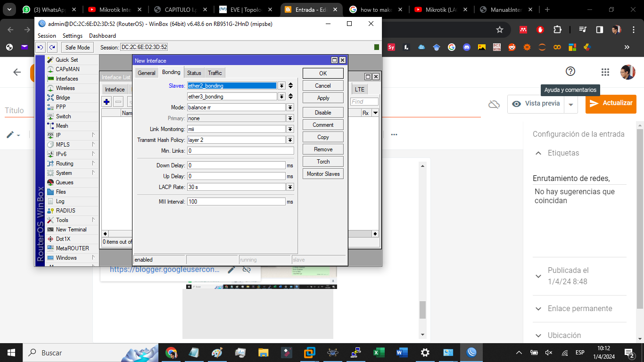
Task: Open Dot1X in WinBox sidebar
Action: [63, 239]
